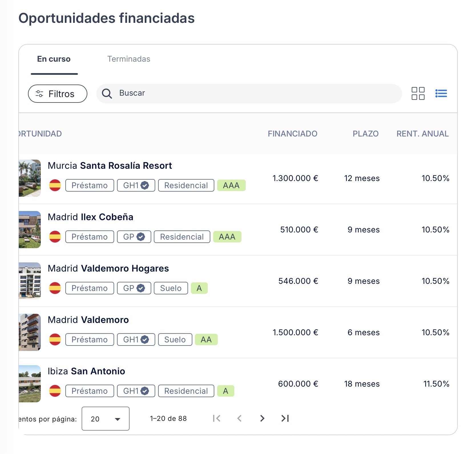
Task: Go to next page of results
Action: (262, 418)
